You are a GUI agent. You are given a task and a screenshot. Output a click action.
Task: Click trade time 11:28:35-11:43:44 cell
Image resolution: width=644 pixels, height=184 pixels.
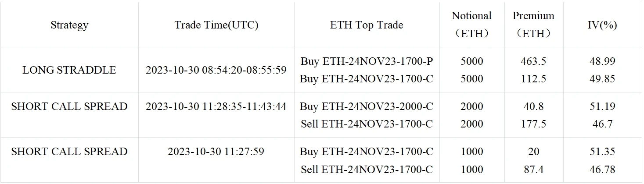click(x=216, y=106)
